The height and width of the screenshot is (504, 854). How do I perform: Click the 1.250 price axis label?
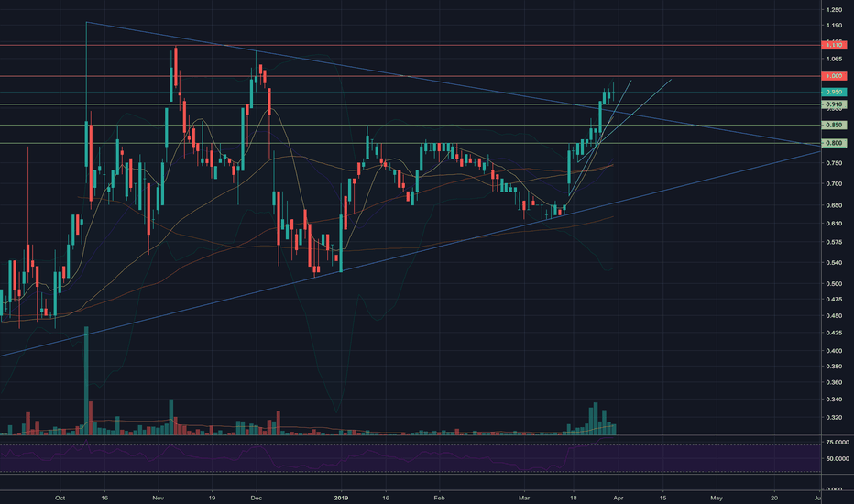[834, 10]
